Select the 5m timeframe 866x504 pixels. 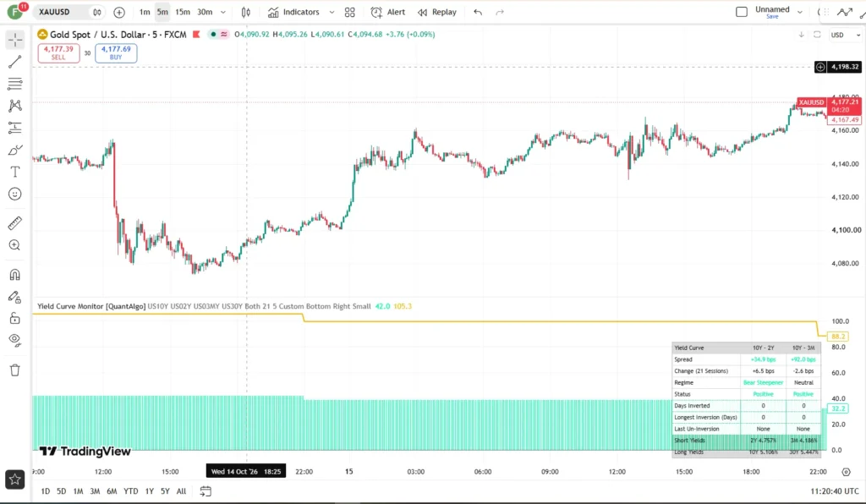pos(162,12)
